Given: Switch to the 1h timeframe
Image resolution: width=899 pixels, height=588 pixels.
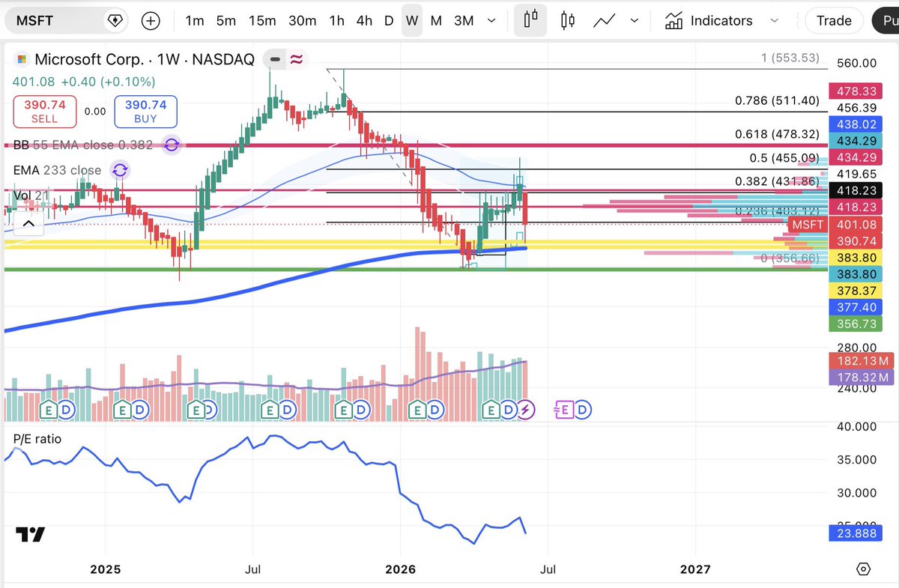Looking at the screenshot, I should pos(337,20).
